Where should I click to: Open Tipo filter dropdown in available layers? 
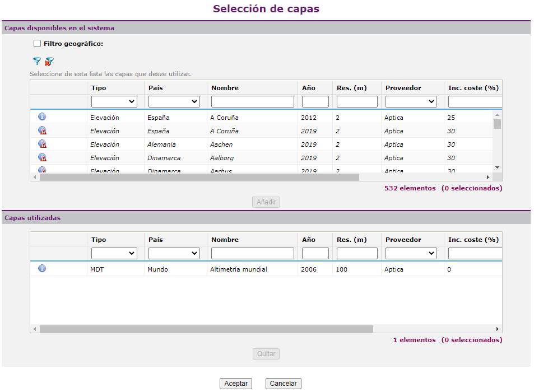[114, 101]
